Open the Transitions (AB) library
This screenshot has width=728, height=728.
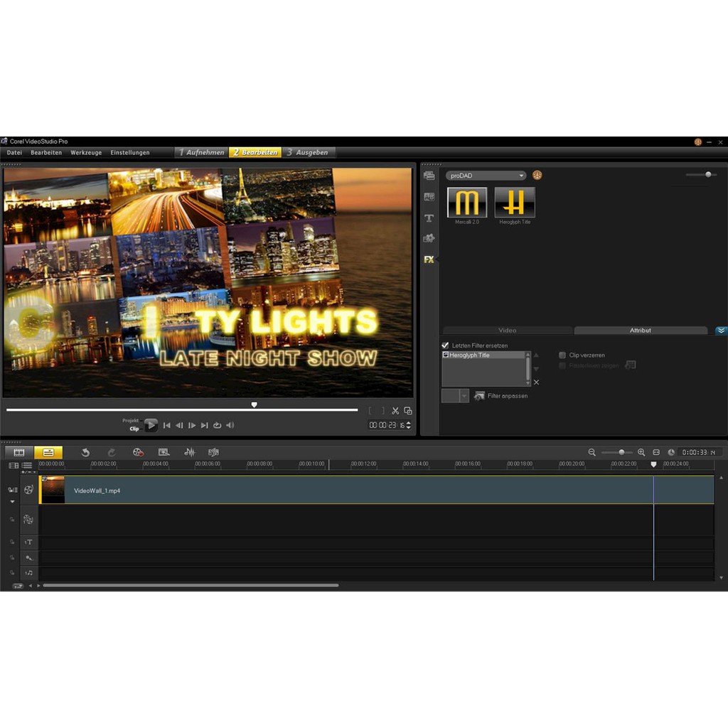point(429,197)
